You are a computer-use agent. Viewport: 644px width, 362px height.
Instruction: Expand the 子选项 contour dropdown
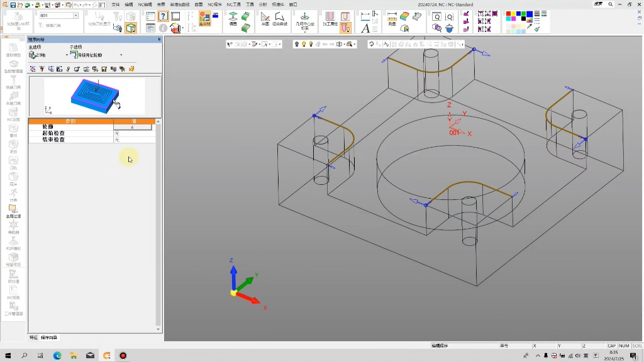[x=121, y=55]
